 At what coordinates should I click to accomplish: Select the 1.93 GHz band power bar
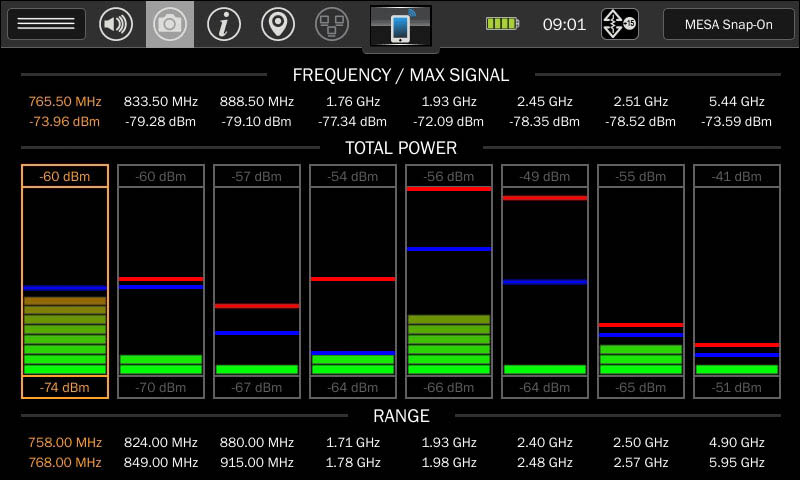tap(449, 282)
